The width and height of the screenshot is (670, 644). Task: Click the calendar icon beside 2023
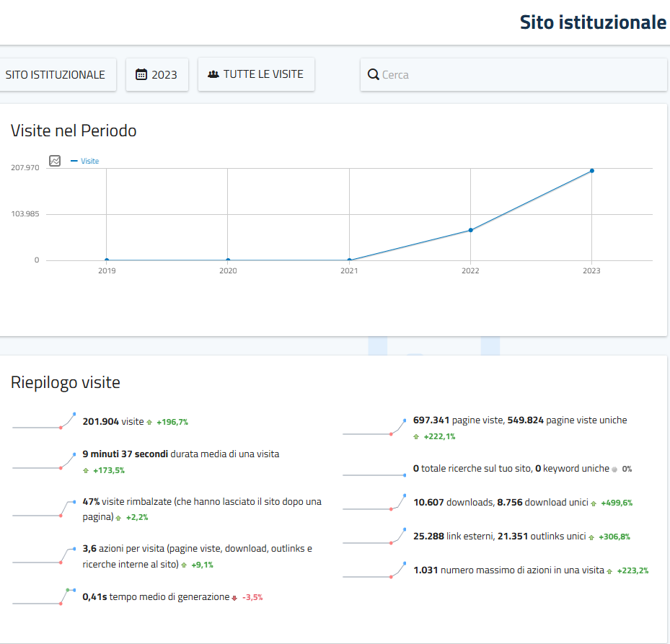[141, 74]
